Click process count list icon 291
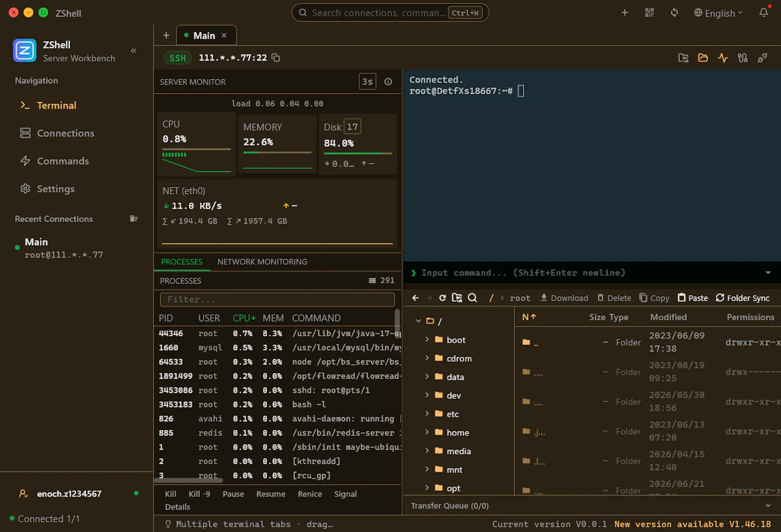Viewport: 781px width, 532px height. [372, 281]
